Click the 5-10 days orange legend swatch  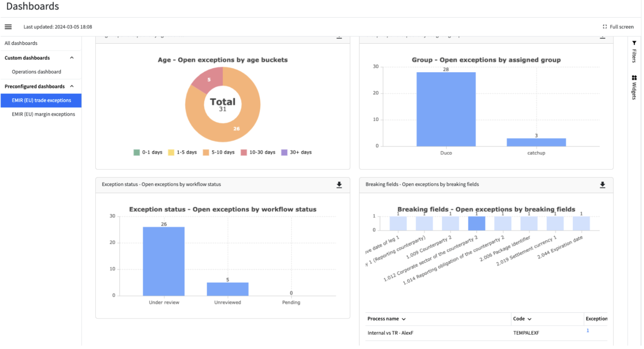[206, 152]
